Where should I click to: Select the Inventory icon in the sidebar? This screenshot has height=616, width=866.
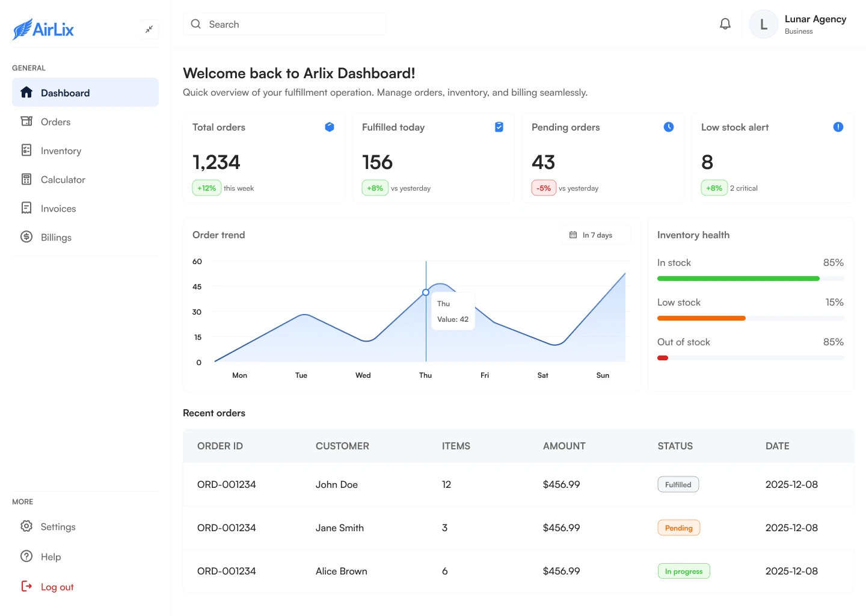(26, 150)
